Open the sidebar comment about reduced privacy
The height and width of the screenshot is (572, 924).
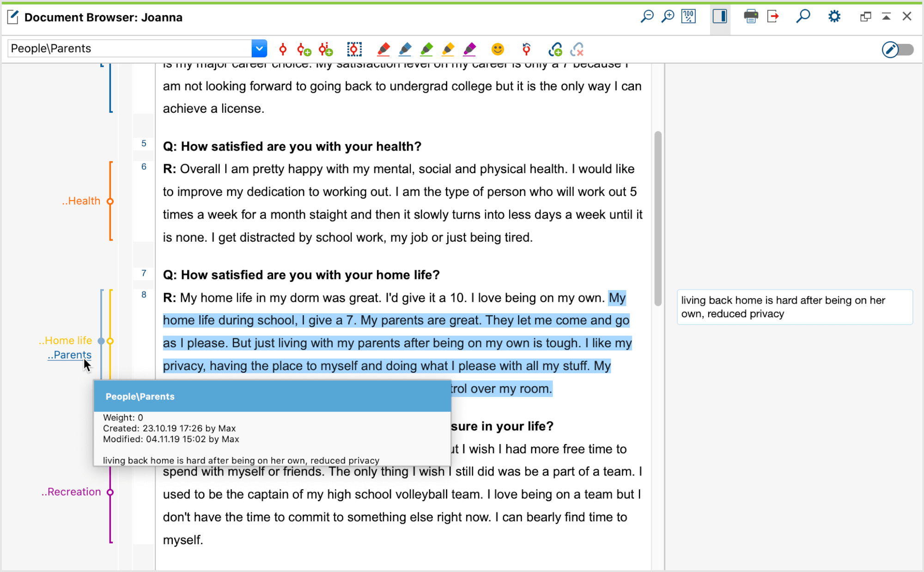point(795,307)
